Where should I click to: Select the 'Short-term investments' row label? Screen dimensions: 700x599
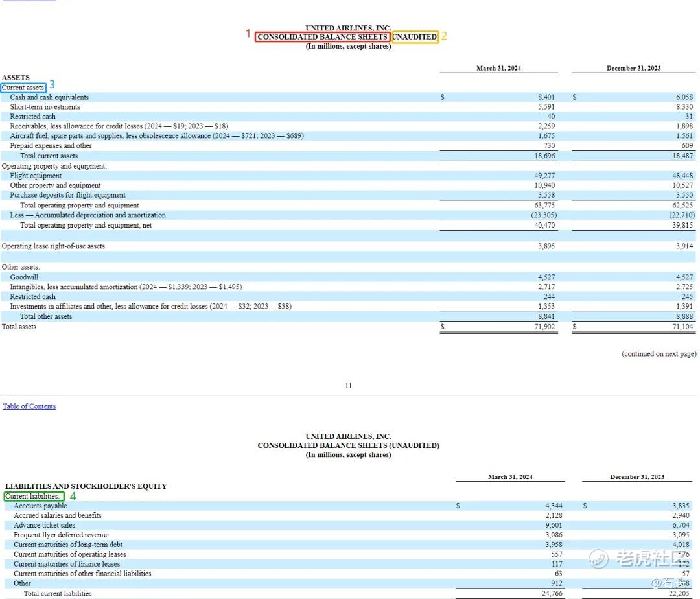[x=45, y=107]
